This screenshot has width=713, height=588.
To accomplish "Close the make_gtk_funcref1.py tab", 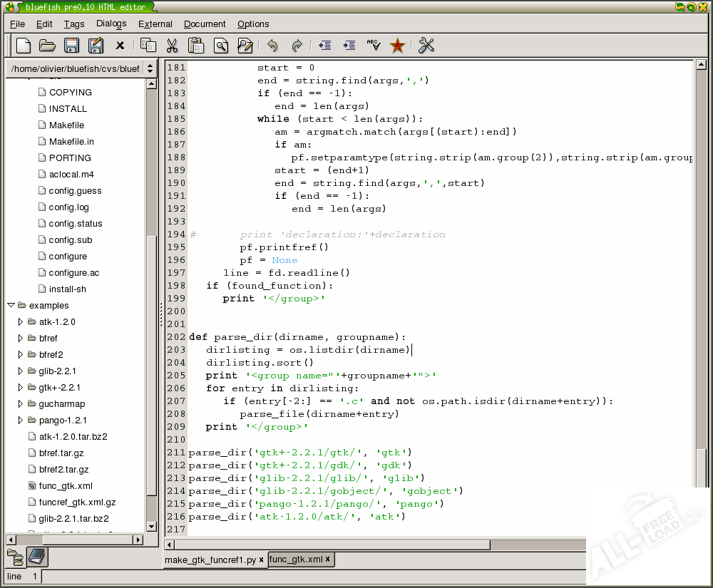I will (x=261, y=560).
